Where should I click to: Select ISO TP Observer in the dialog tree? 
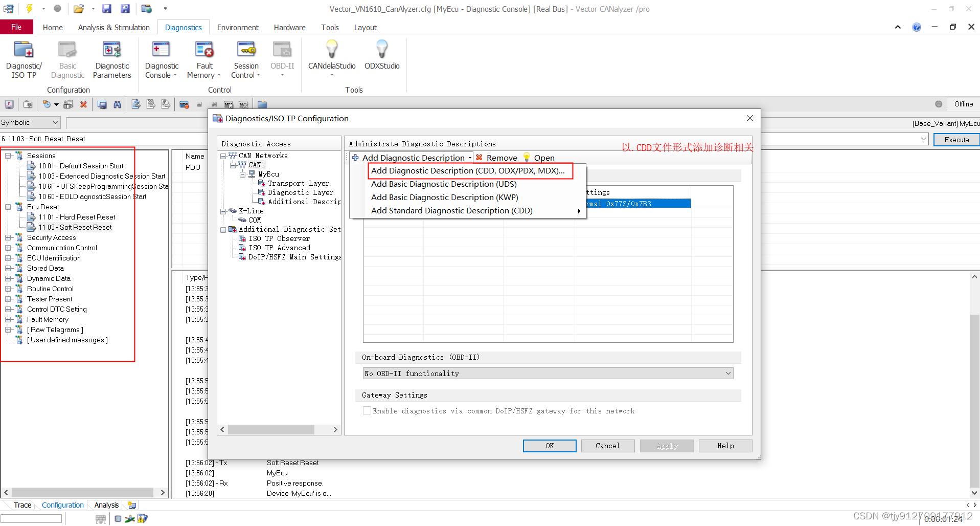(x=279, y=238)
